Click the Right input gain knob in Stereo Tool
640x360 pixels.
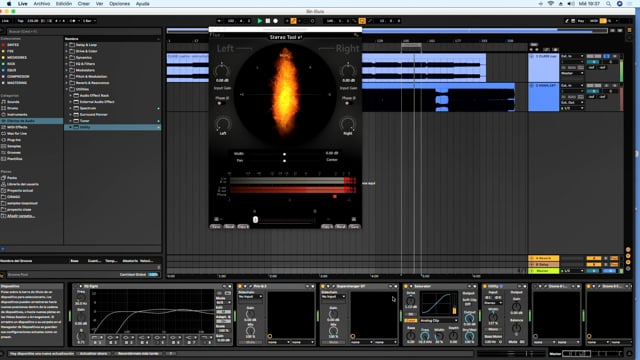[x=348, y=71]
